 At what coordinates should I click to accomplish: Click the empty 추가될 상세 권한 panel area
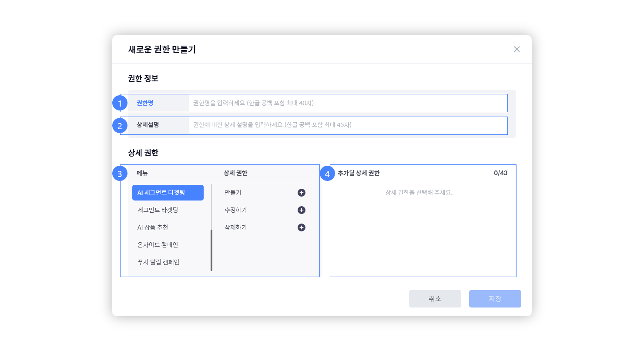[x=423, y=235]
